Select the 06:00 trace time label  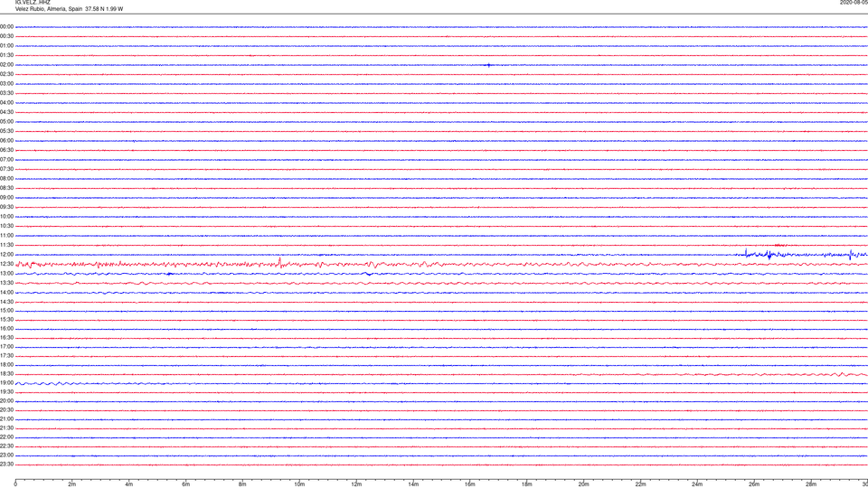(6, 141)
